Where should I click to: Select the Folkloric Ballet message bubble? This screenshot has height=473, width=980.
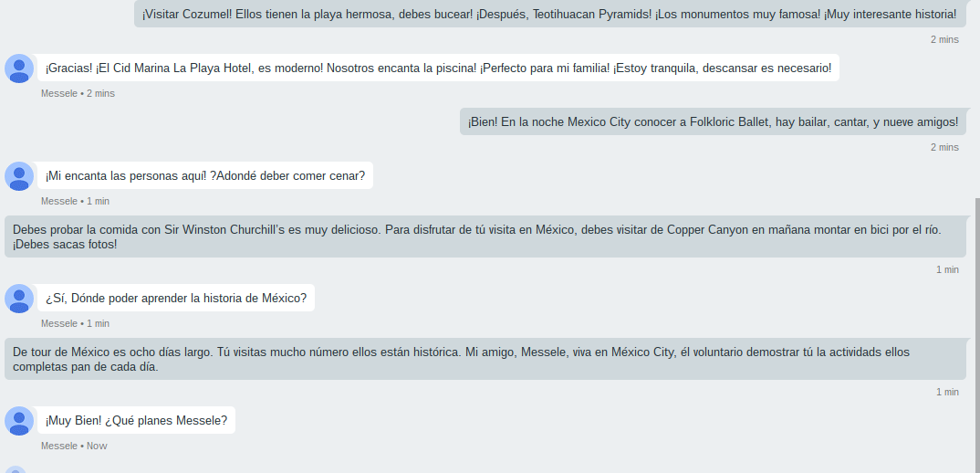[x=713, y=121]
